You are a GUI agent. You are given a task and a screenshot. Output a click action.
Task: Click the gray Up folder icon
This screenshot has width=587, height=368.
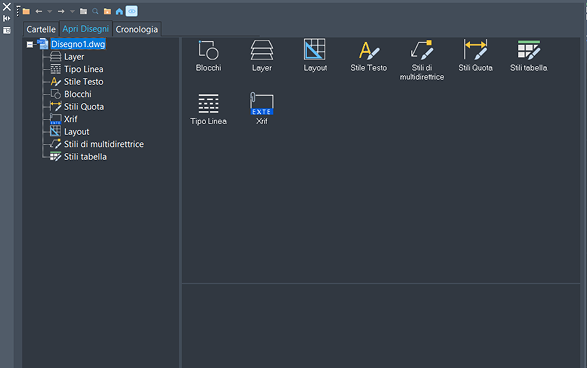(x=83, y=11)
